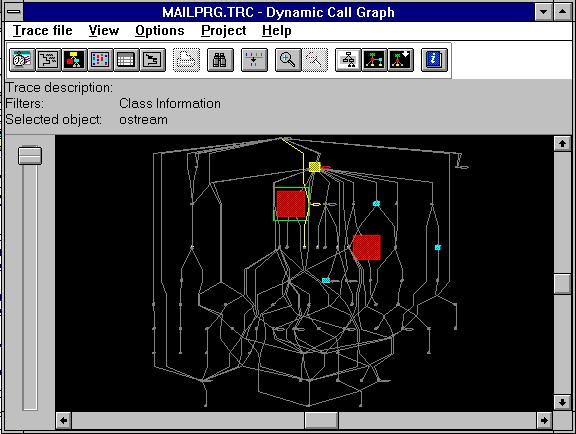Click the graph icon with down arrow

400,60
